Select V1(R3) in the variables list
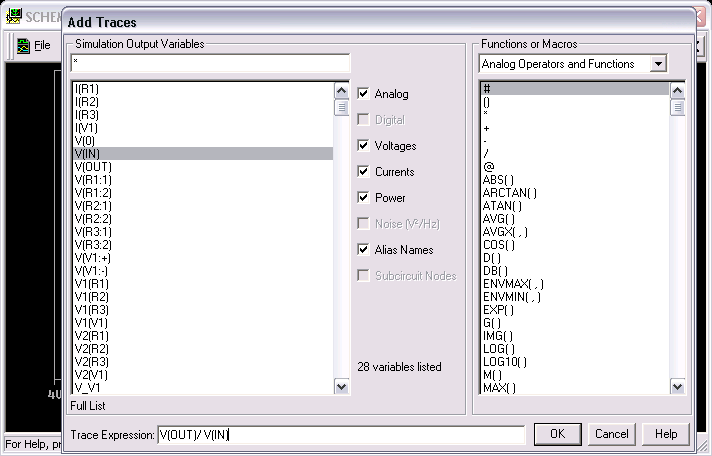The width and height of the screenshot is (712, 456). coord(203,310)
